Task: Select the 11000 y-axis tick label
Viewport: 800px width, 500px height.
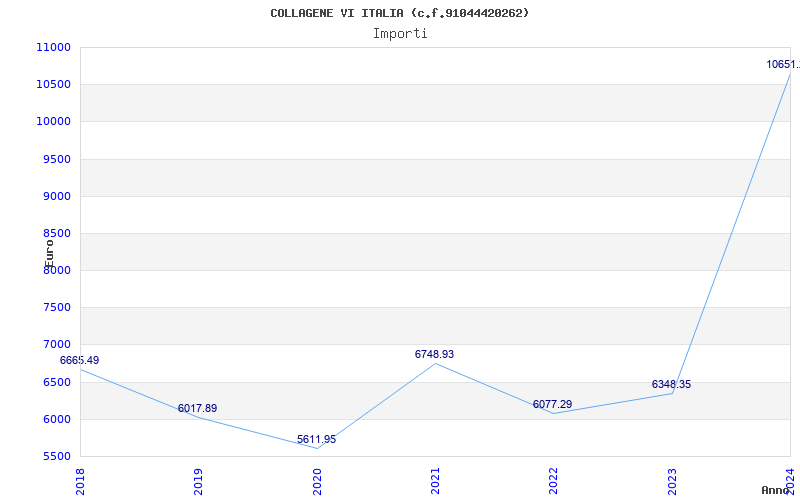Action: click(53, 47)
